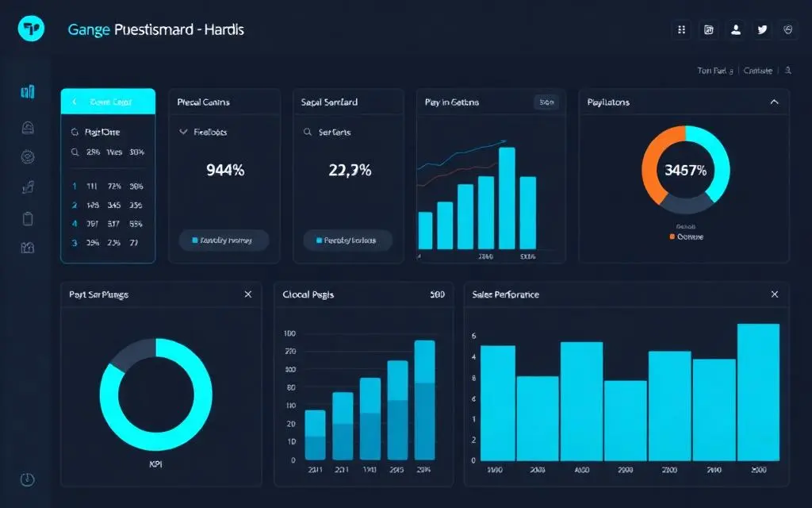812x508 pixels.
Task: Expand the Fieelbots dropdown chevron
Action: [183, 133]
